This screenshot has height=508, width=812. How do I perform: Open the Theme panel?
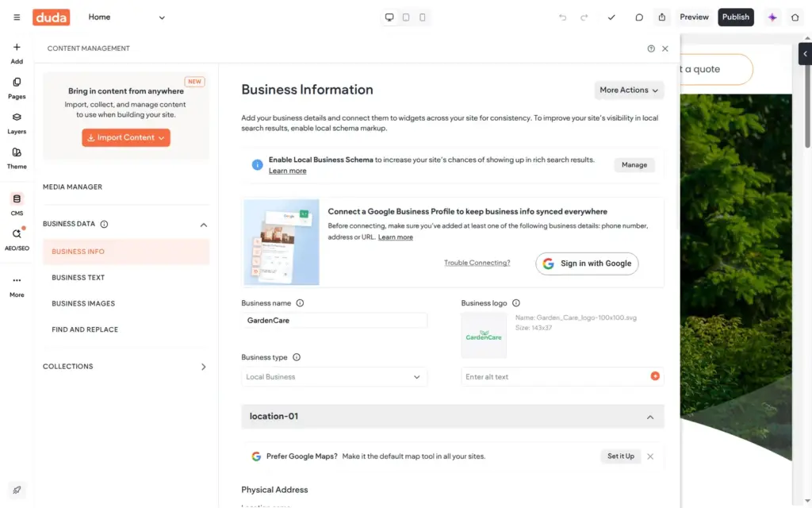[x=17, y=158]
